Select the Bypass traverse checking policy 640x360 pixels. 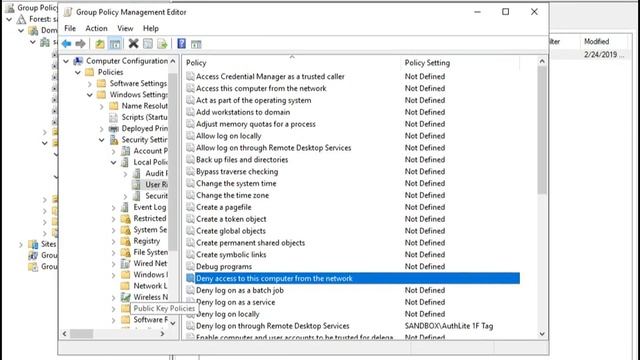coord(237,171)
